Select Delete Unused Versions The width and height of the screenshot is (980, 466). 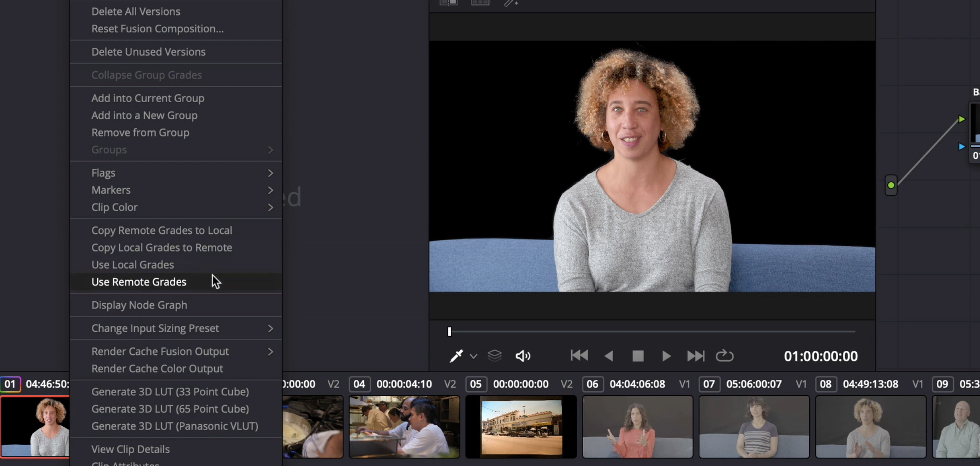click(x=176, y=52)
